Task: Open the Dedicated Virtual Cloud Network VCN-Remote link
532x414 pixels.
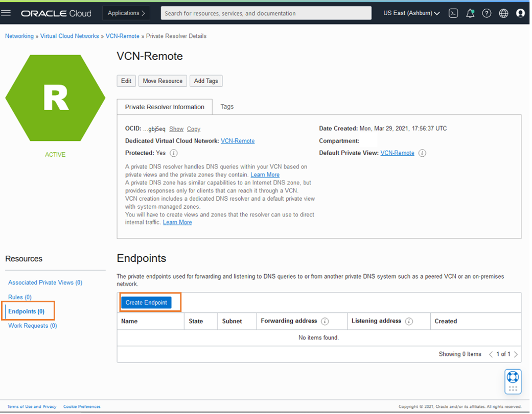Action: (238, 141)
